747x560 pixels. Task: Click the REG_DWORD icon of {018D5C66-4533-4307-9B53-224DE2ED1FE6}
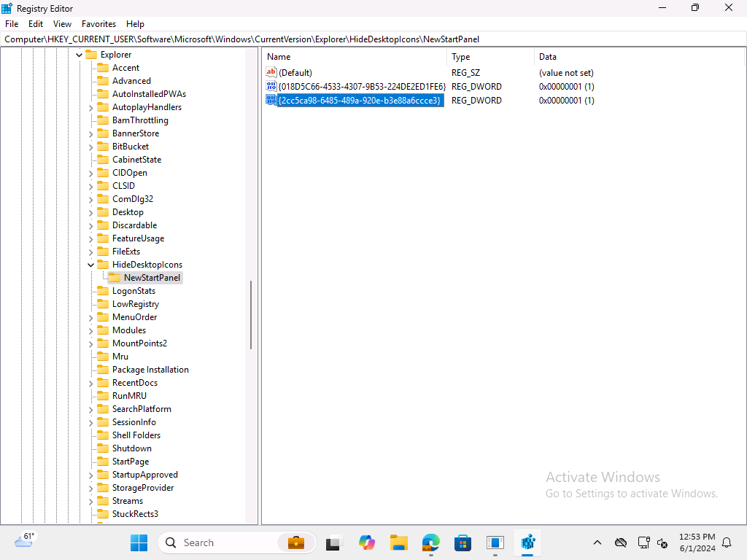(x=271, y=86)
